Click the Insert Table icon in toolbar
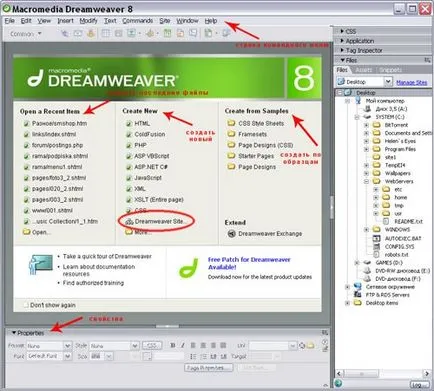 pos(106,33)
